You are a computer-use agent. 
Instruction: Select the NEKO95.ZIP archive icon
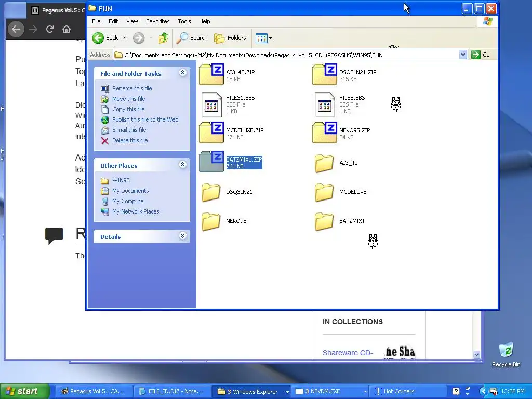324,132
